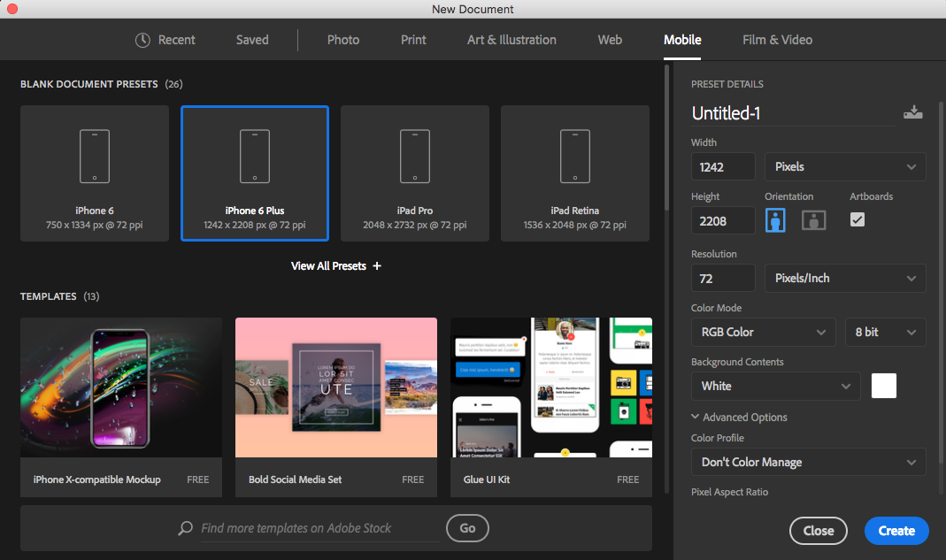Screen dimensions: 946x560
Task: Click the Go button
Action: (467, 528)
